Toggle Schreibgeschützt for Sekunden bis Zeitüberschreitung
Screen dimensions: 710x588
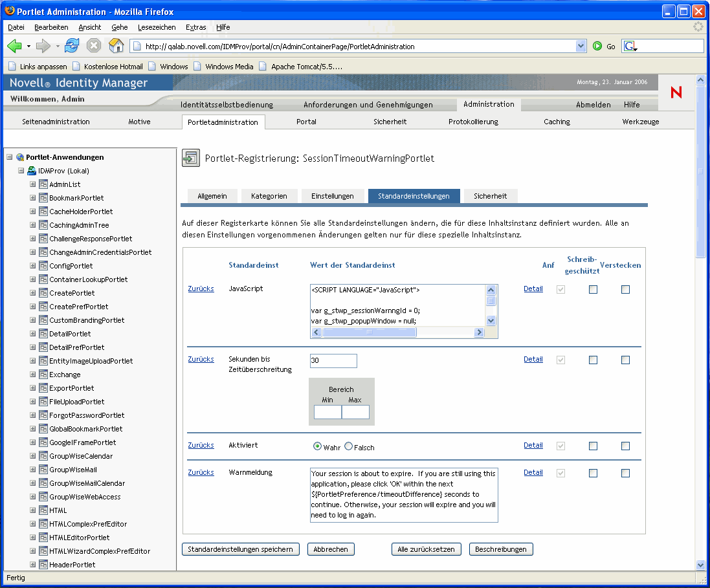[593, 360]
